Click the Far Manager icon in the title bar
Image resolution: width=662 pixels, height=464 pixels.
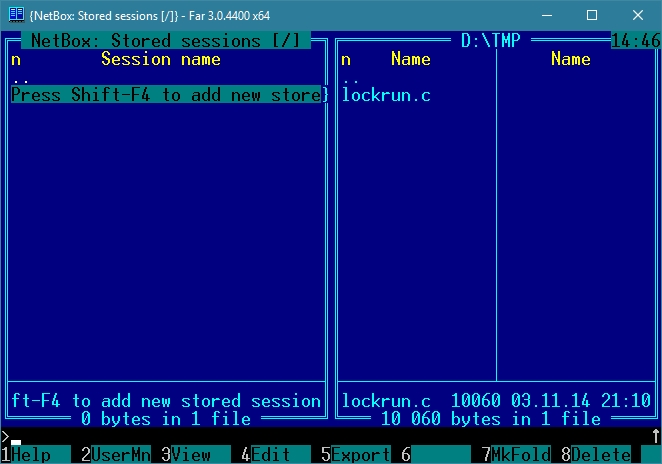16,15
